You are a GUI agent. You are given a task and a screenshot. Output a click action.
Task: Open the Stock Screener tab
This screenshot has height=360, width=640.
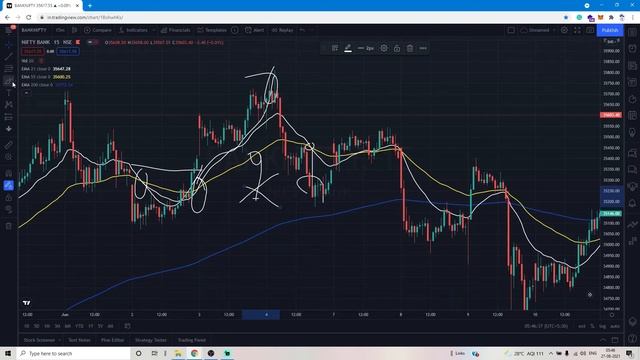[39, 340]
